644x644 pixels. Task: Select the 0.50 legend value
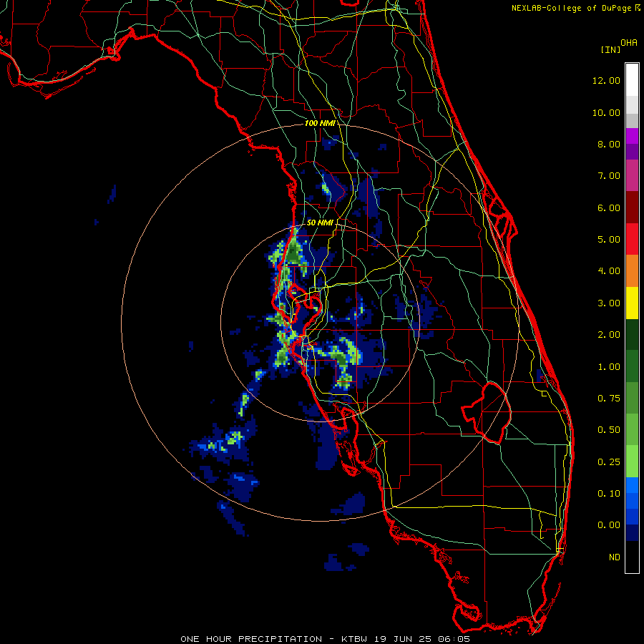[609, 430]
